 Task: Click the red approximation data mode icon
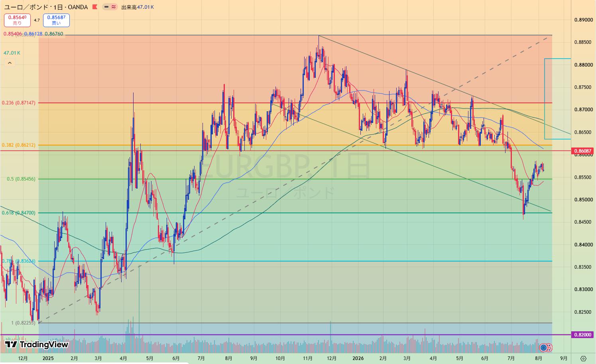114,7
